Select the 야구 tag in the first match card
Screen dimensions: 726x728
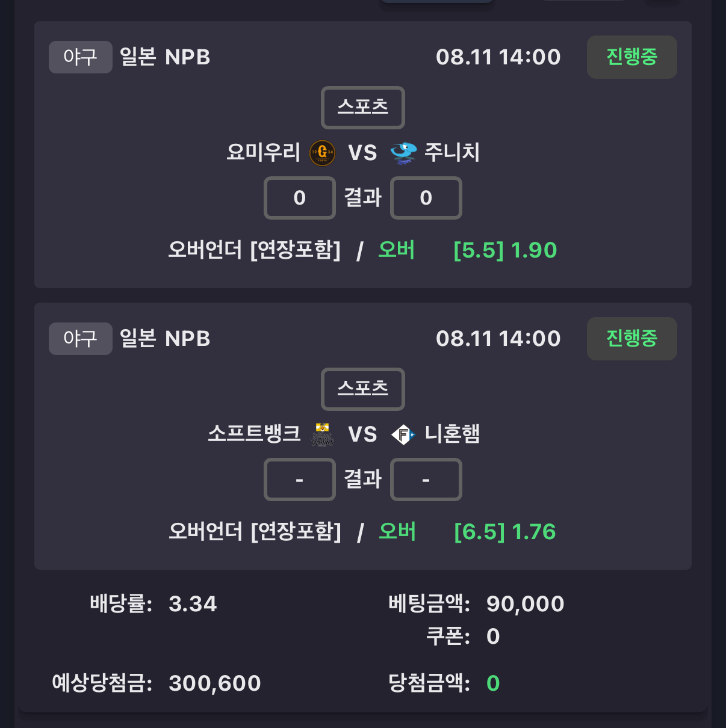(x=81, y=57)
